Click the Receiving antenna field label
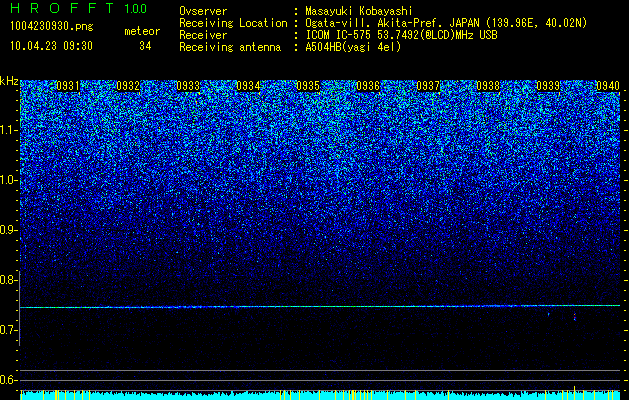The image size is (629, 400). (x=230, y=47)
